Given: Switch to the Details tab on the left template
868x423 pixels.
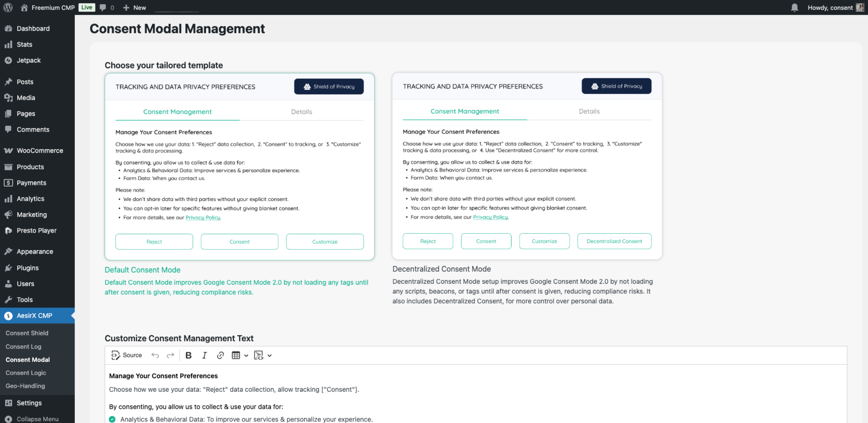Looking at the screenshot, I should (301, 112).
